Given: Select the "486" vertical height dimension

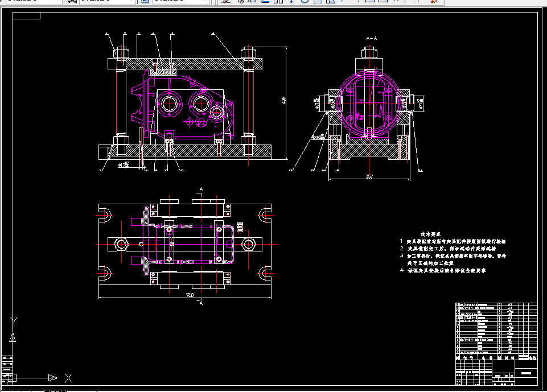Looking at the screenshot, I should point(283,100).
